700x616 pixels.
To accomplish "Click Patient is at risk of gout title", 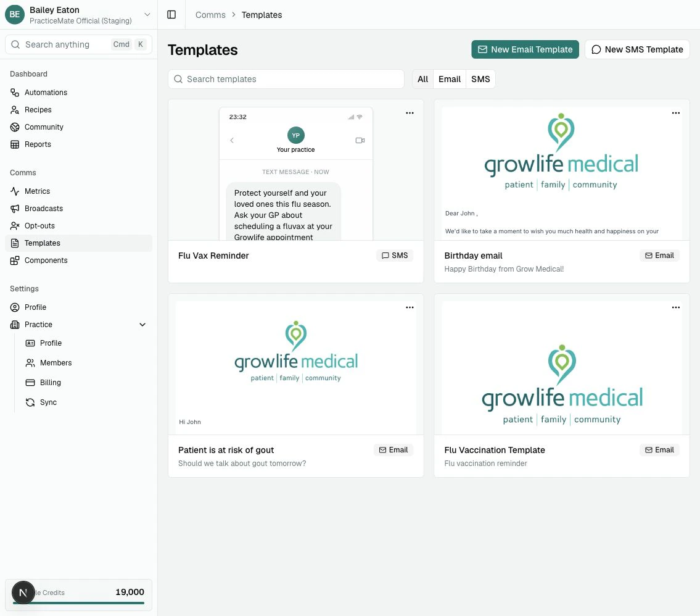I will click(226, 450).
